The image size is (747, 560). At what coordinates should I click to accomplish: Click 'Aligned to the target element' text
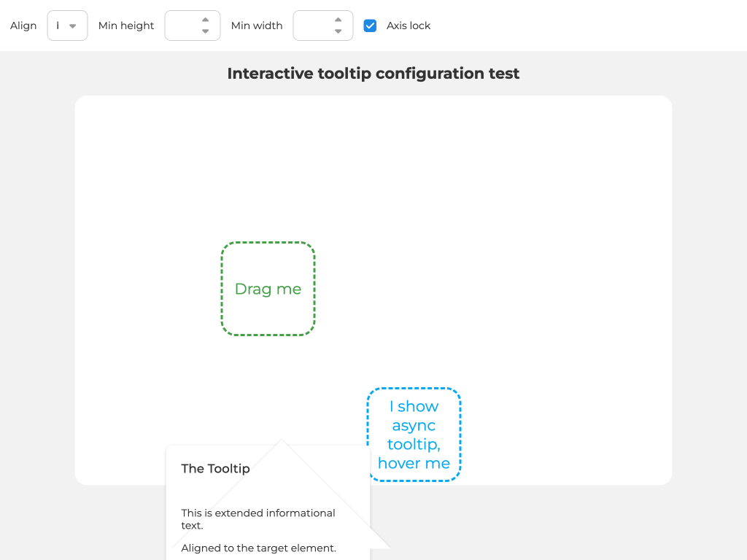pyautogui.click(x=258, y=548)
